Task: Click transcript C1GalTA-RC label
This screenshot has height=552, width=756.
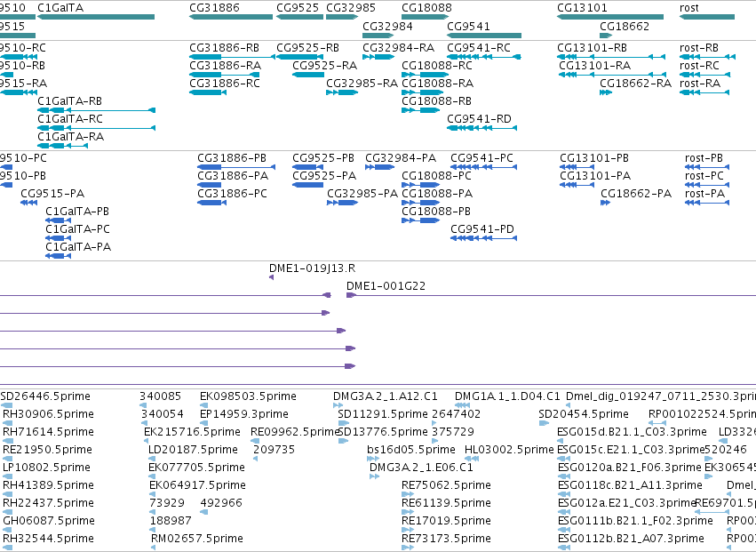Action: pyautogui.click(x=70, y=119)
